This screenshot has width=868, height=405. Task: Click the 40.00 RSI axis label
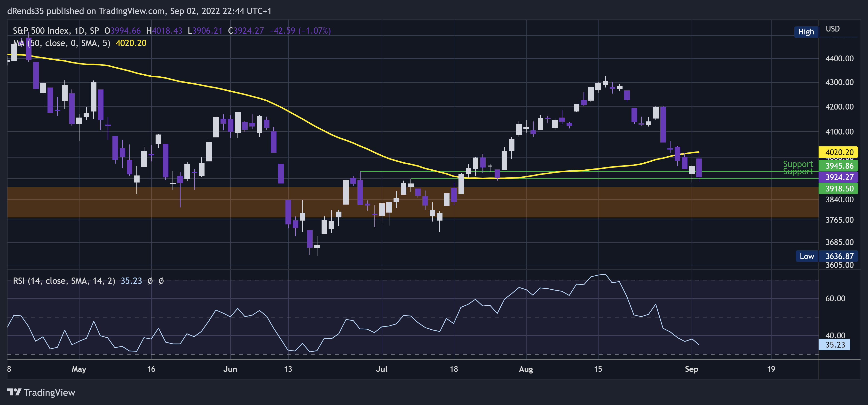[x=835, y=336]
